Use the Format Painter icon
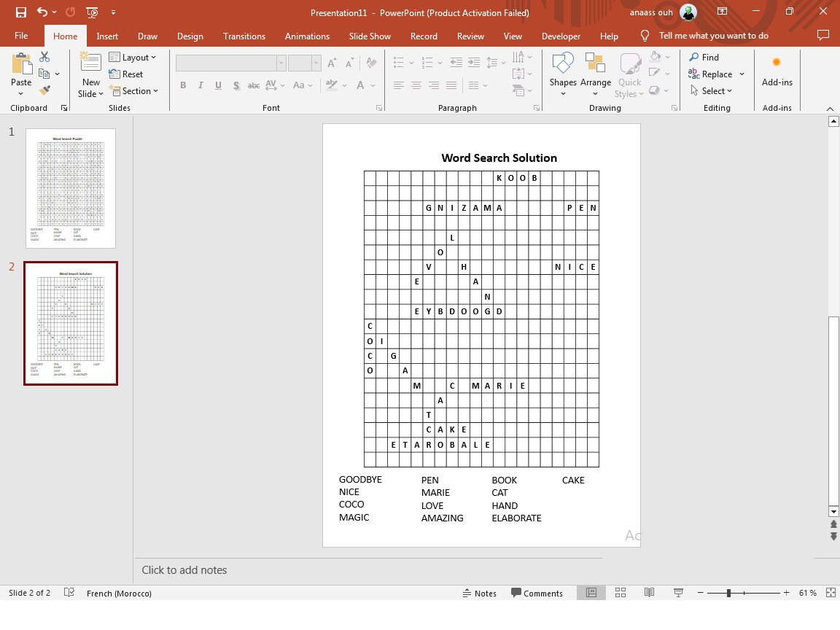The width and height of the screenshot is (840, 630). click(44, 90)
